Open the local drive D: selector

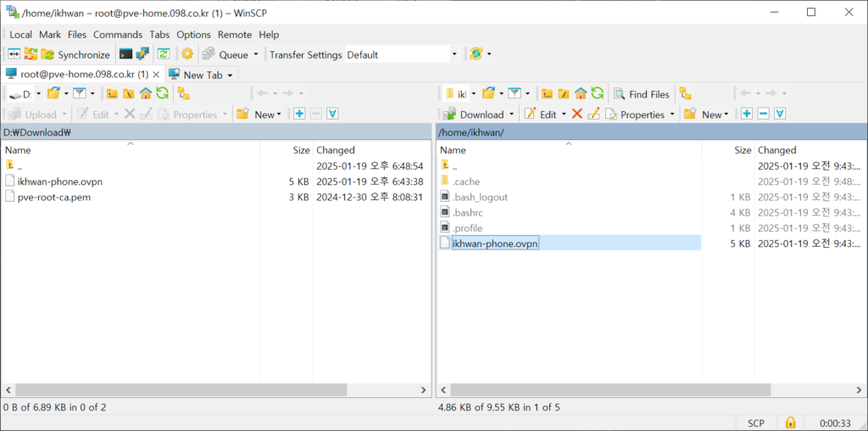pyautogui.click(x=25, y=93)
